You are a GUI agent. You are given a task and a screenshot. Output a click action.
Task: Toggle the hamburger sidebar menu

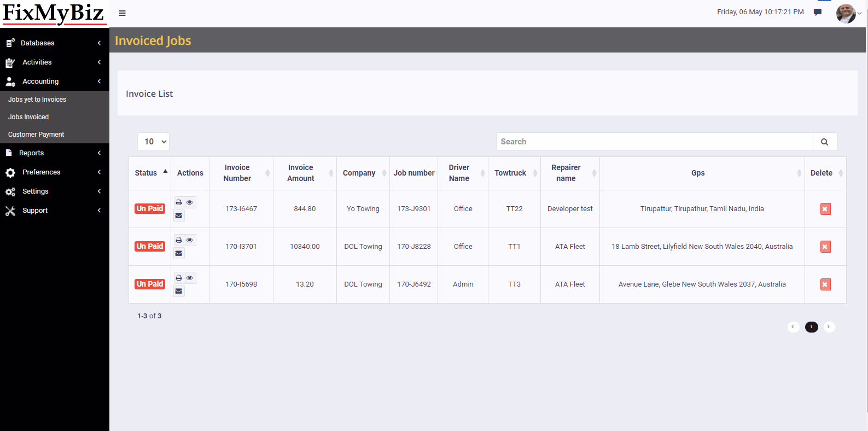123,13
